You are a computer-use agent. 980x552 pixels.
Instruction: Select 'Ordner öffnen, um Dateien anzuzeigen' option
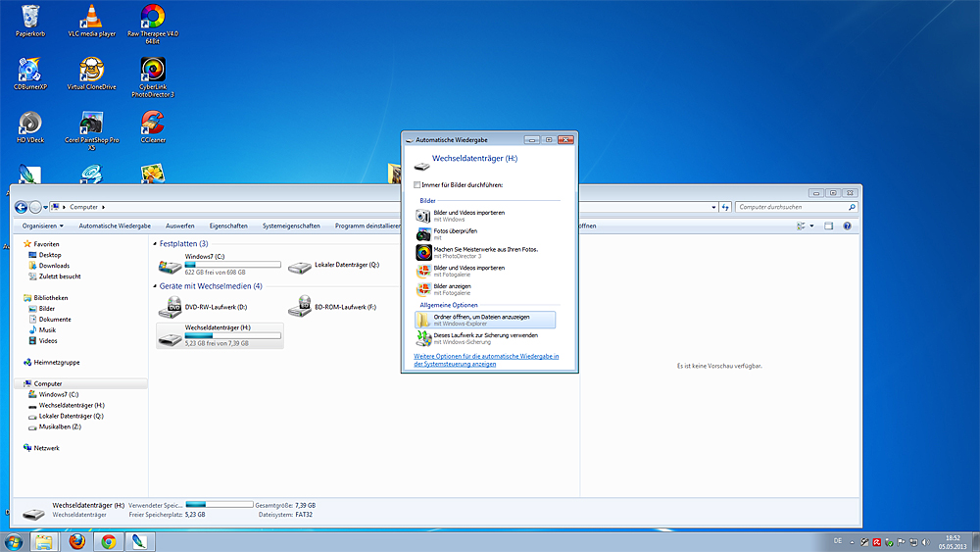[485, 320]
